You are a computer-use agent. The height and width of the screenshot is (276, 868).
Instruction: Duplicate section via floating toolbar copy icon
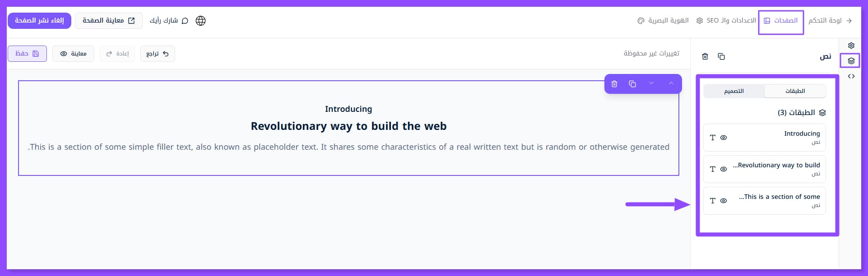click(x=632, y=84)
